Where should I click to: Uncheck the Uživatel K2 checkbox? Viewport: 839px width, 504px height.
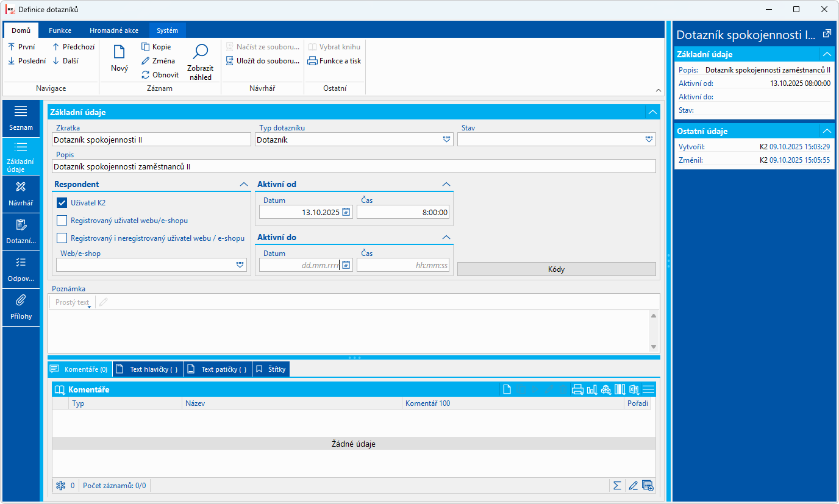(62, 203)
